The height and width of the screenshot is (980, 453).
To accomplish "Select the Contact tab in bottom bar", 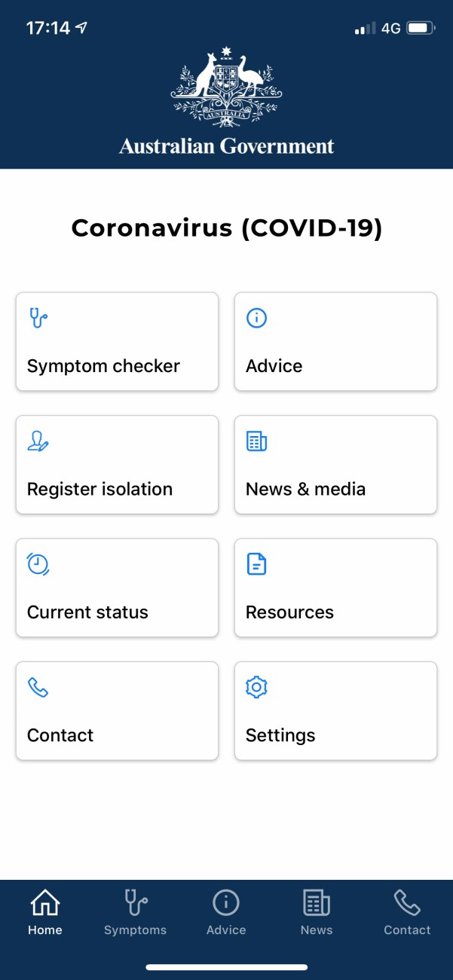I will 407,912.
